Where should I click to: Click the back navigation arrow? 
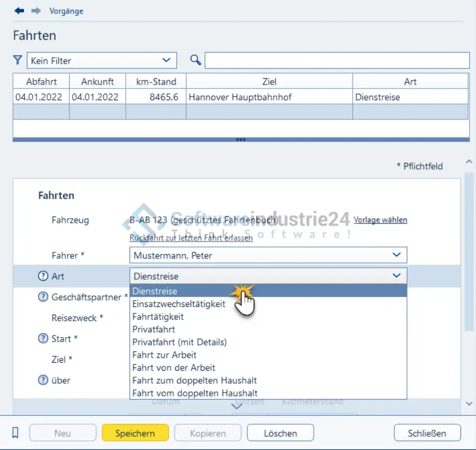tap(19, 11)
